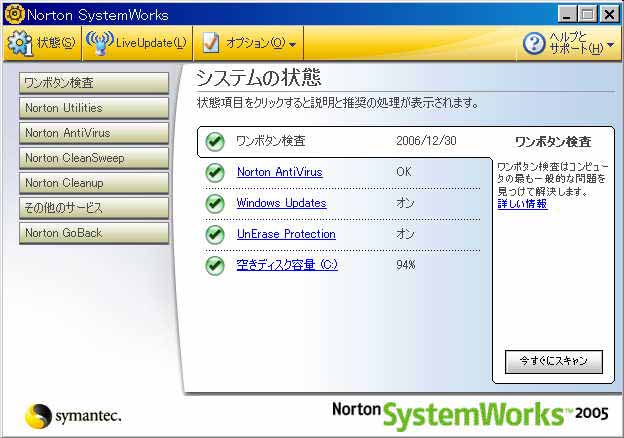The image size is (624, 438).
Task: Open Norton Cleanup in the sidebar
Action: [94, 183]
